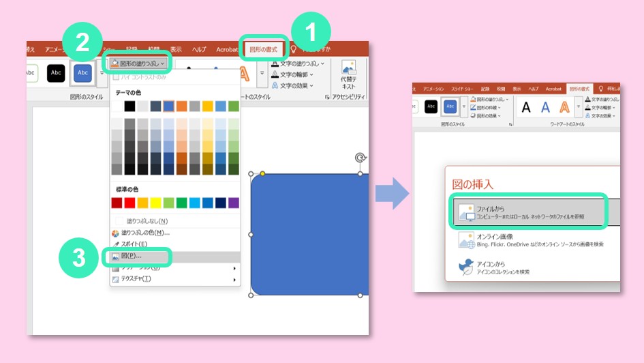
Task: Open 表示 tab in left window
Action: [x=176, y=49]
